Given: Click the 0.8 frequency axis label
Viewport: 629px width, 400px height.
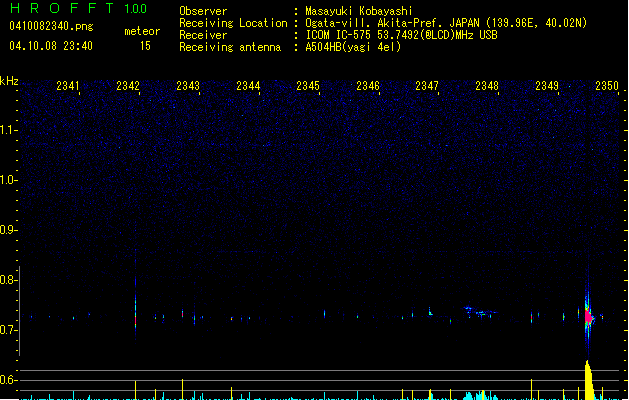Looking at the screenshot, I should tap(7, 280).
